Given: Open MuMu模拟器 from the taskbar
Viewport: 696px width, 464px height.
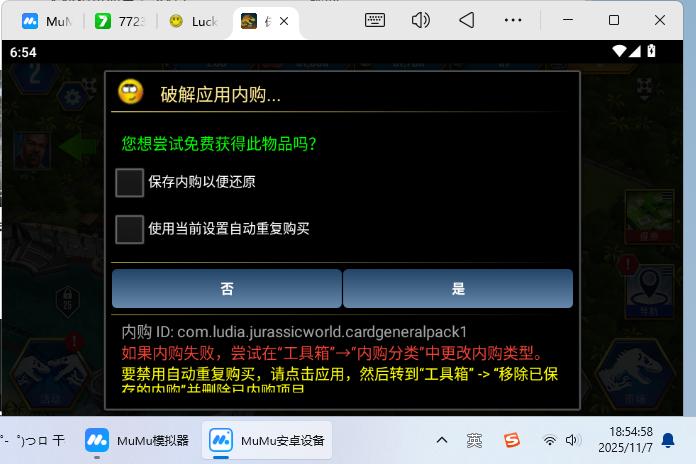Looking at the screenshot, I should 138,440.
